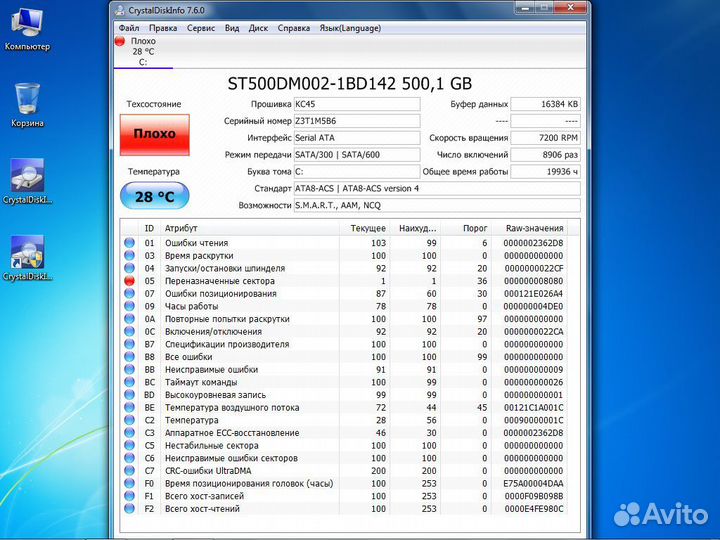Open the Правка menu

[x=163, y=28]
